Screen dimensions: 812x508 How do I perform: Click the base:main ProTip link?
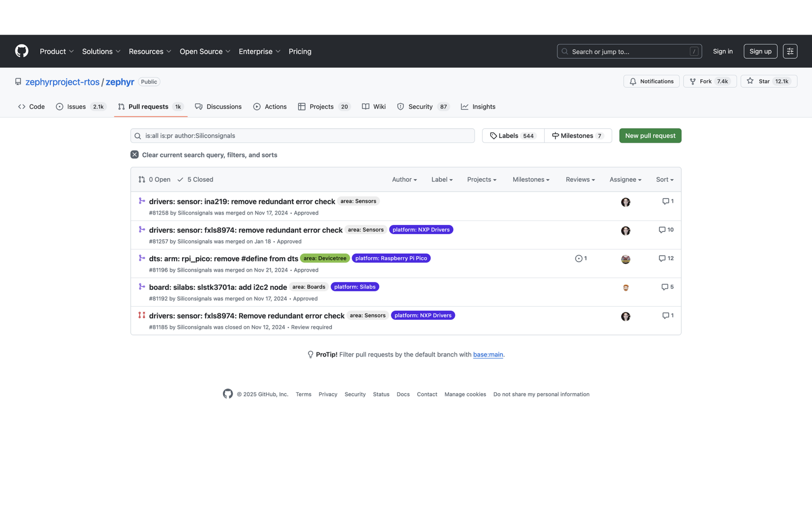click(x=488, y=355)
